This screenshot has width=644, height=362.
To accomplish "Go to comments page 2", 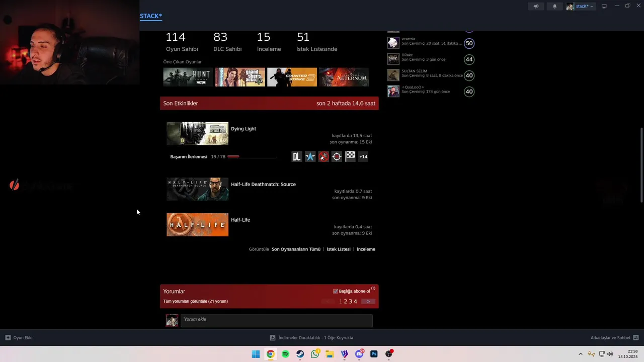I will 345,302.
